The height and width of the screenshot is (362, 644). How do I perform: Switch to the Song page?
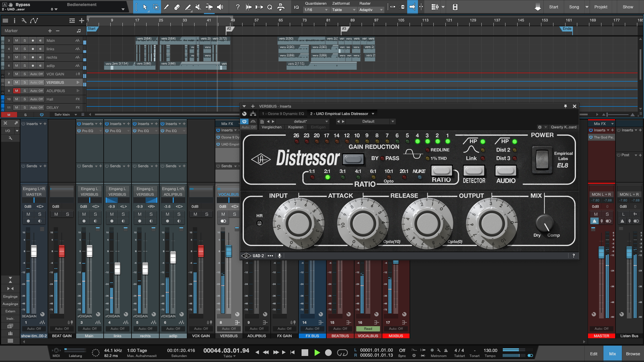click(x=574, y=7)
